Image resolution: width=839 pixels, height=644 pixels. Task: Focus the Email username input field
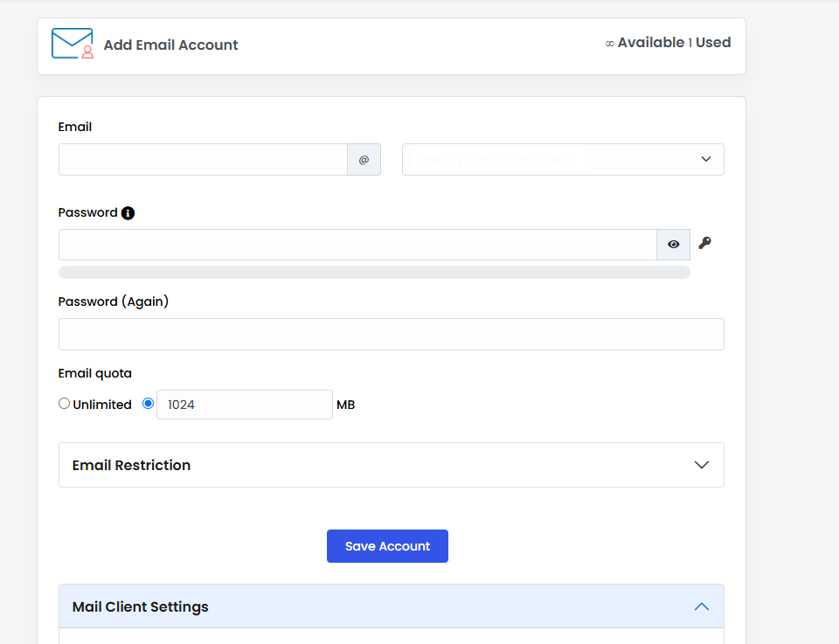point(203,160)
